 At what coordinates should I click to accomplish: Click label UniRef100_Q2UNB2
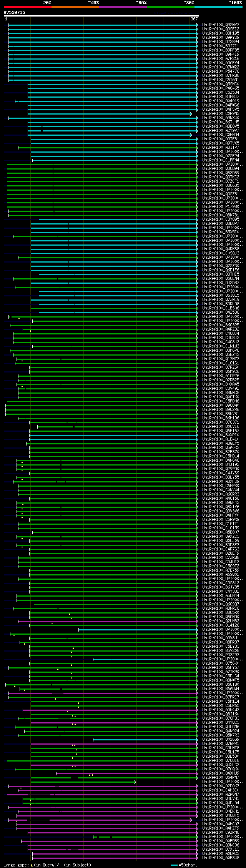point(221,621)
